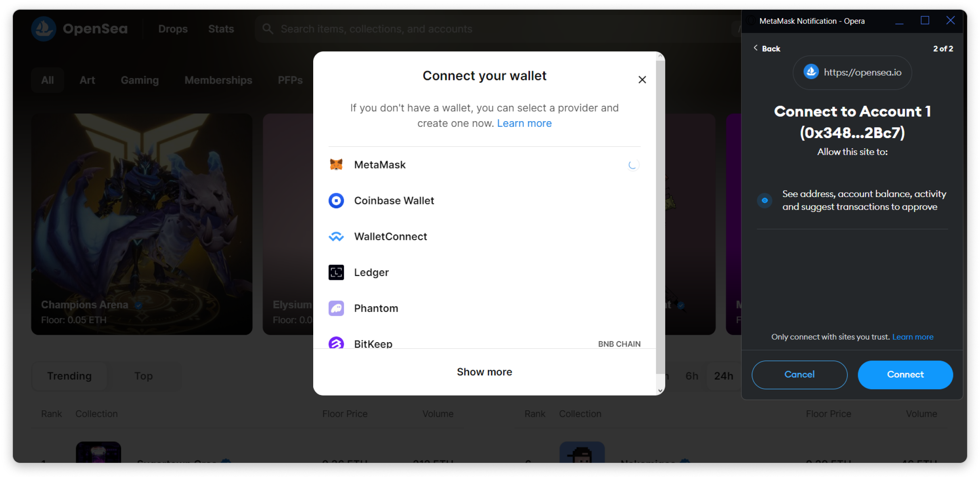Image resolution: width=980 pixels, height=479 pixels.
Task: Open the Learn more link in wallet dialog
Action: [x=524, y=123]
